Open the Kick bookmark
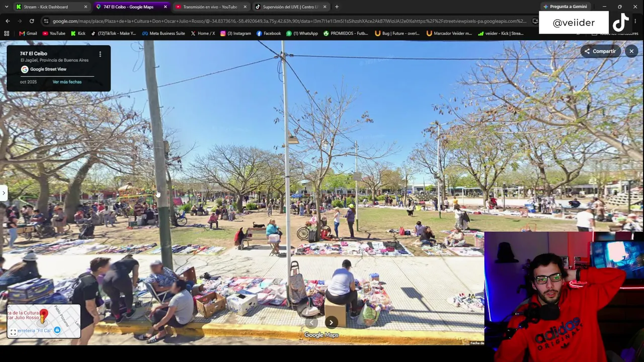Image resolution: width=644 pixels, height=362 pixels. click(x=78, y=33)
